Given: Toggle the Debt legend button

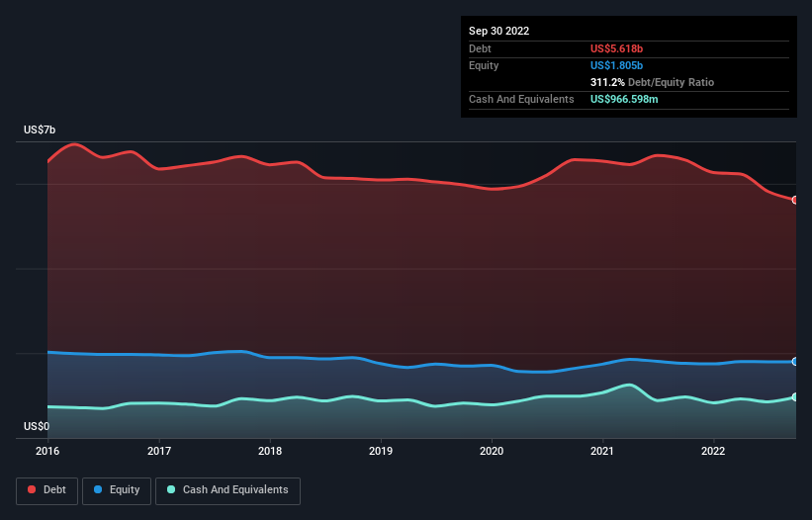Looking at the screenshot, I should click(x=46, y=490).
